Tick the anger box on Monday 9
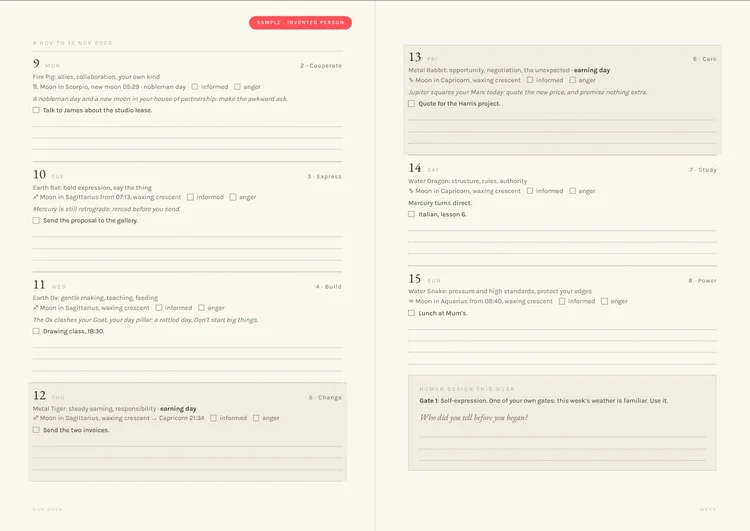Viewport: 750px width, 531px height. pos(237,87)
